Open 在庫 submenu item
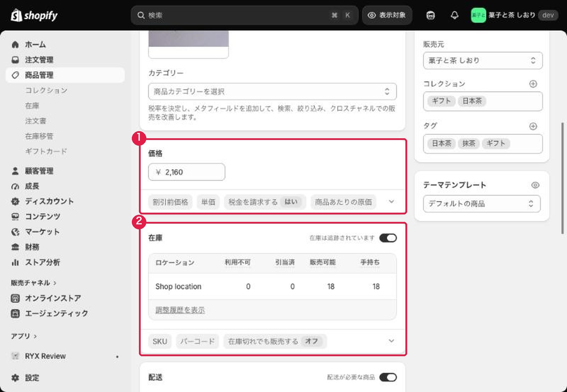The image size is (567, 392). (x=32, y=106)
